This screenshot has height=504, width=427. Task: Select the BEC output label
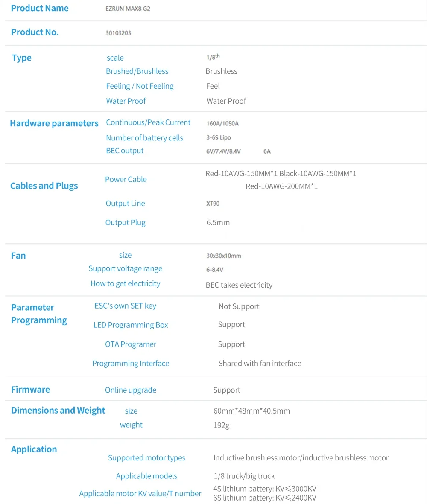coord(125,151)
